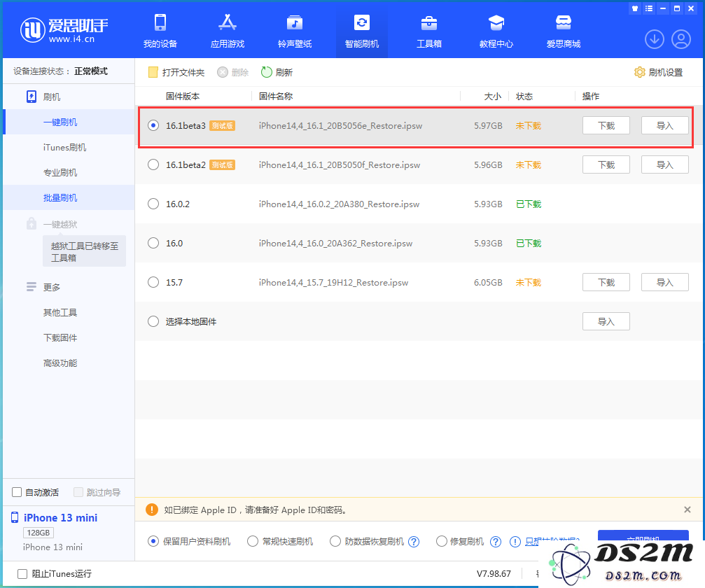Viewport: 705px width, 588px height.
Task: Open 铃声壁纸 ringtones and wallpapers
Action: [295, 31]
